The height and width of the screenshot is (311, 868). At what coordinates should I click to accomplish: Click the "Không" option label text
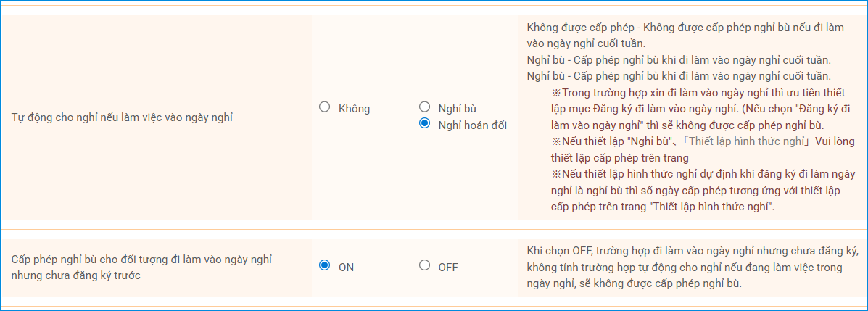[x=354, y=109]
